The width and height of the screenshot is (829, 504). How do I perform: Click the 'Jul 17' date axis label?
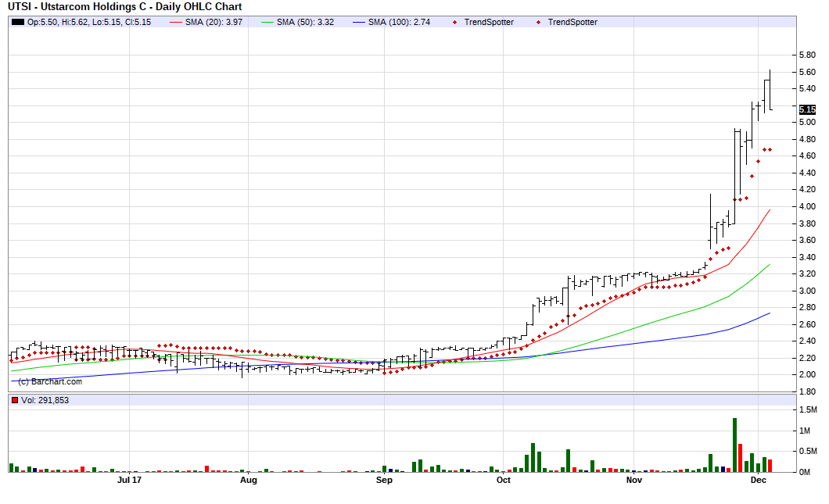(x=130, y=480)
